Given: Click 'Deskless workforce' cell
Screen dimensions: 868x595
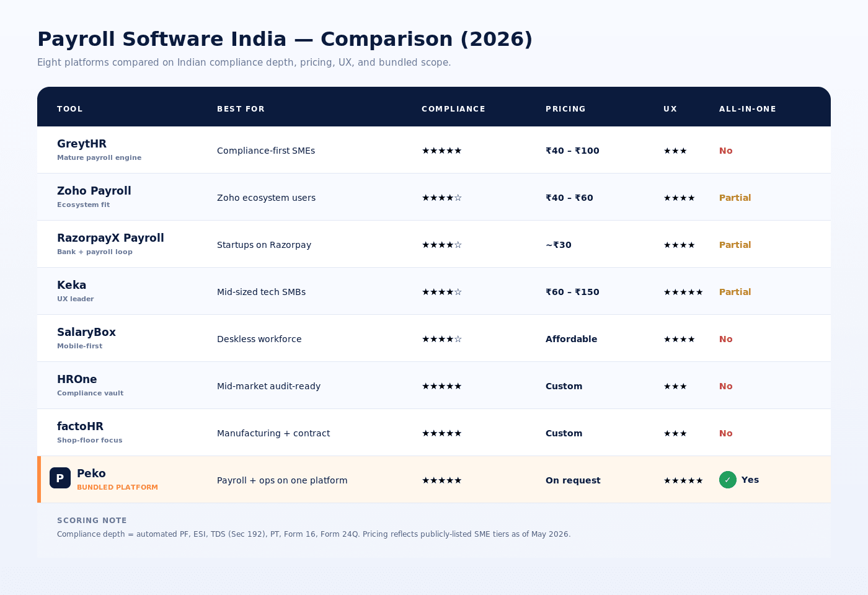Looking at the screenshot, I should pyautogui.click(x=259, y=339).
